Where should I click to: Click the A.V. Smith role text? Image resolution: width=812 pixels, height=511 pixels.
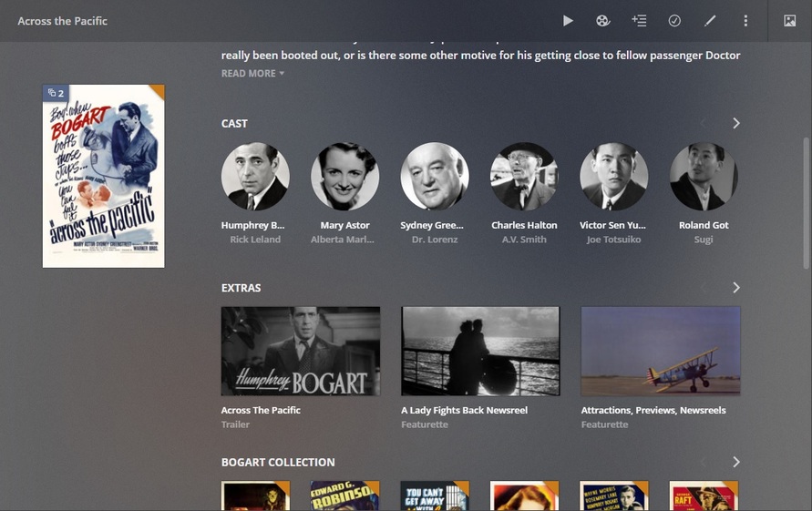tap(524, 240)
